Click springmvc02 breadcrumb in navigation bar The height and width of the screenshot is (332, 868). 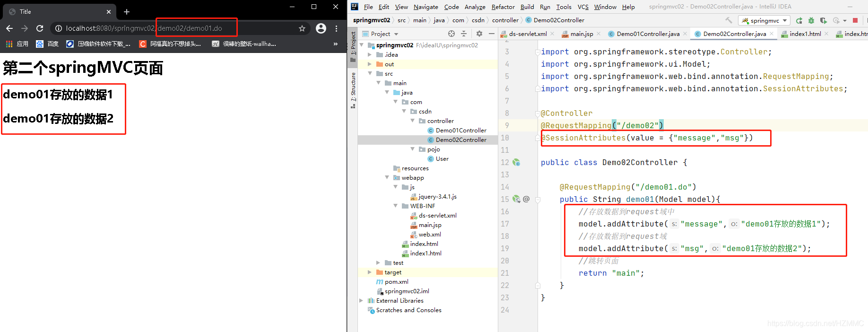372,20
